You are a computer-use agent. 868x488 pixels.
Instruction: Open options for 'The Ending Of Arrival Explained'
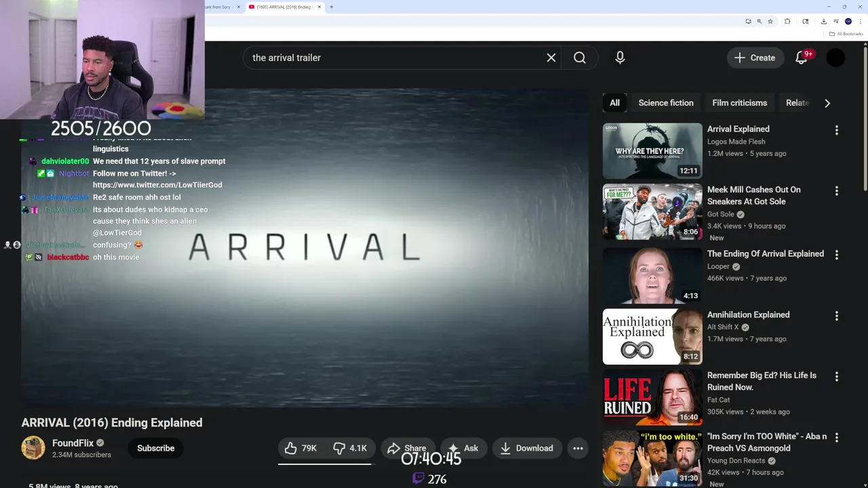pos(836,255)
